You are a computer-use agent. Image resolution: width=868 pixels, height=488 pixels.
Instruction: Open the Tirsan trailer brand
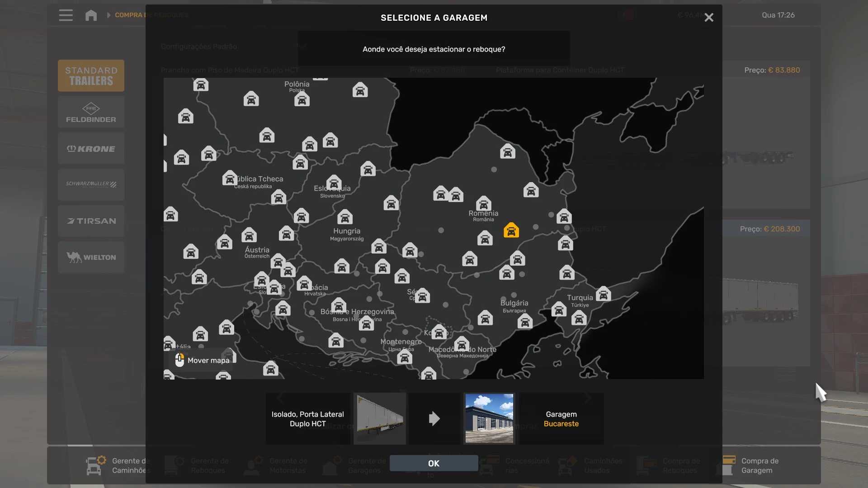point(91,221)
